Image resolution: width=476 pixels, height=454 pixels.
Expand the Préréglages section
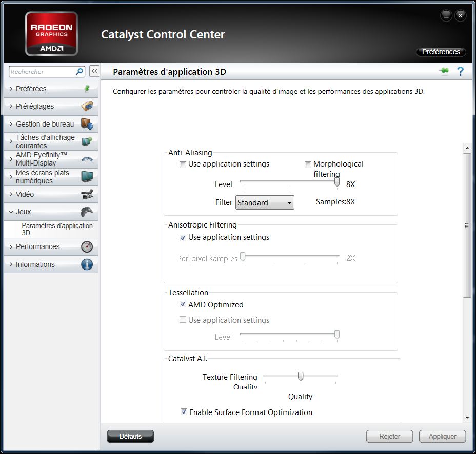coord(11,106)
